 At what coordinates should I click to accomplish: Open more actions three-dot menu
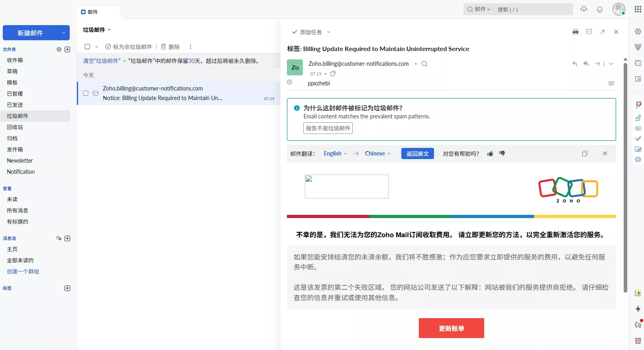point(190,47)
